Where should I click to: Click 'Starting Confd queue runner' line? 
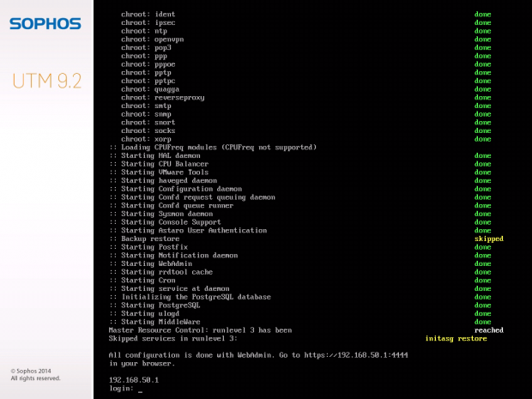171,206
